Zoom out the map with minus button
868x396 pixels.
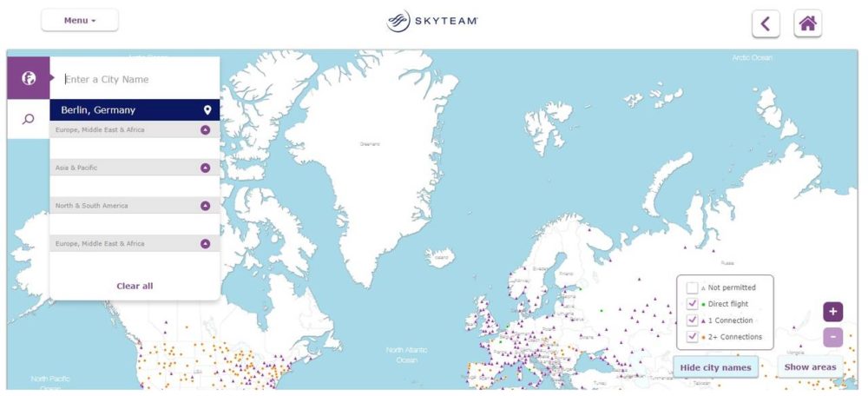(832, 337)
